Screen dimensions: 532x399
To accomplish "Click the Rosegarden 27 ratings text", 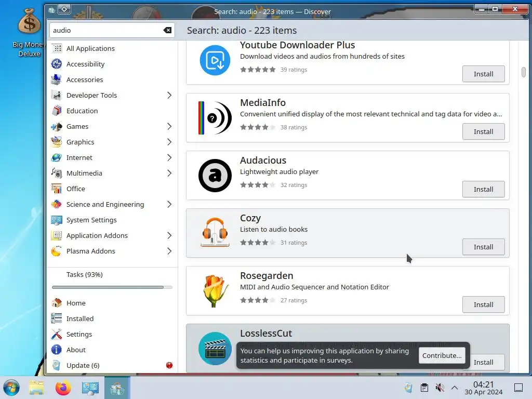I will (294, 300).
